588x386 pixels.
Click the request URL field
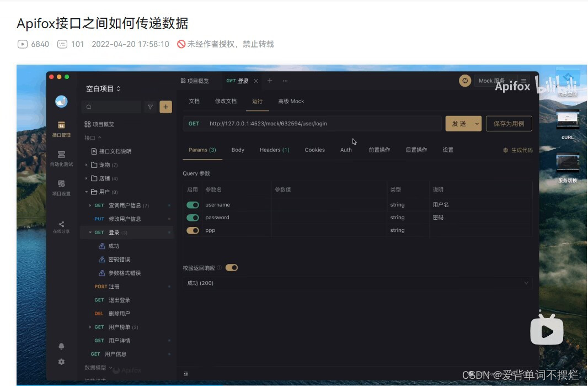pos(323,124)
